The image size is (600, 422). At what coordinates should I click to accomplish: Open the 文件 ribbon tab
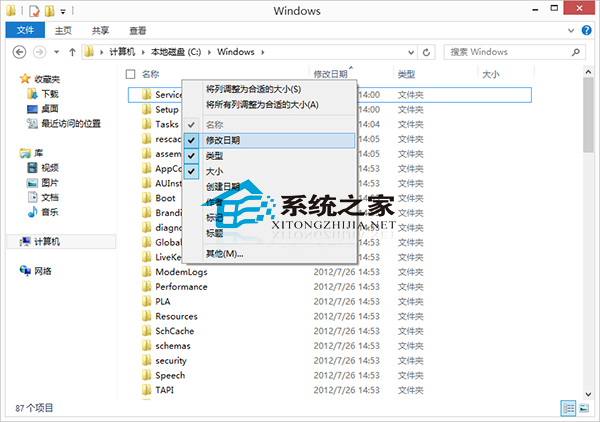pos(25,30)
